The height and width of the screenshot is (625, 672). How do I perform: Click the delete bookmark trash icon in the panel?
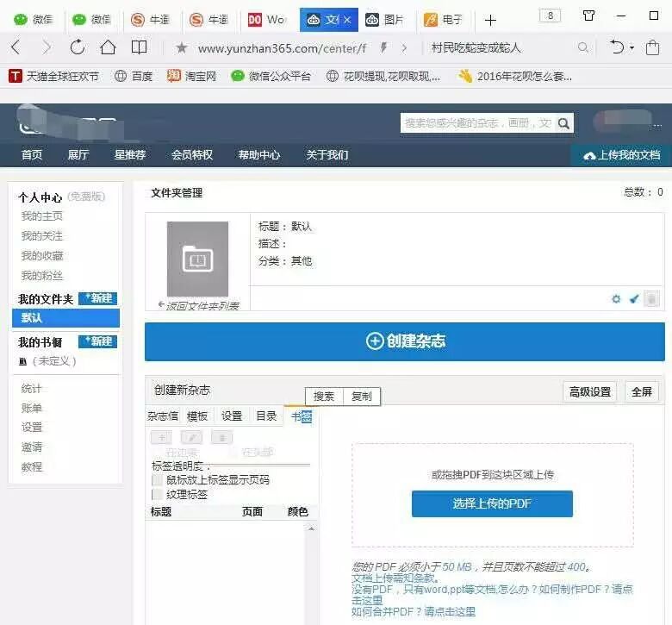pyautogui.click(x=222, y=438)
